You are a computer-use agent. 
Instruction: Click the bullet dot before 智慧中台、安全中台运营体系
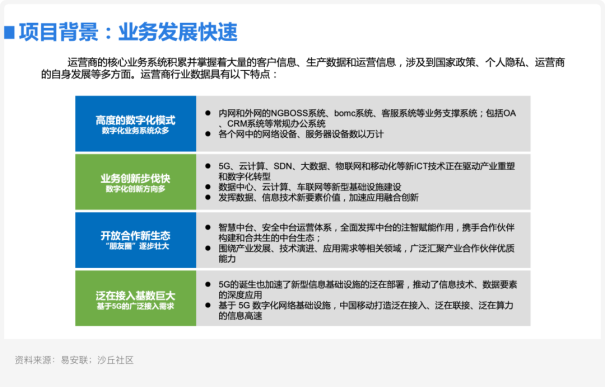208,227
